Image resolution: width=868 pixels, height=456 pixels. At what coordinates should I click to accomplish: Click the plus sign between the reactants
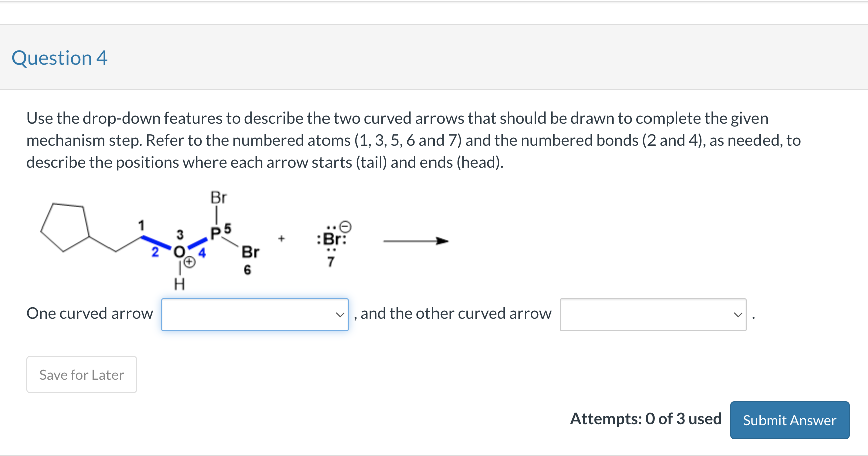pos(281,238)
